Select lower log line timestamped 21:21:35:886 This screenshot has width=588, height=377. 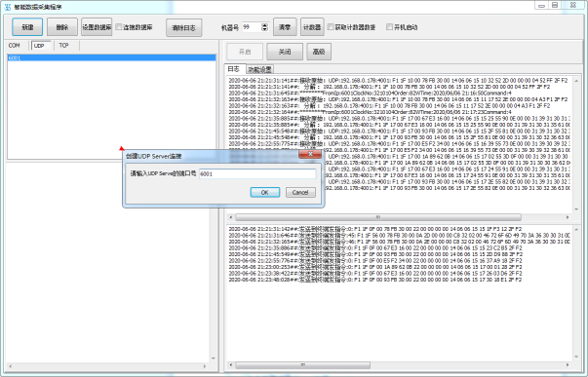(375, 248)
